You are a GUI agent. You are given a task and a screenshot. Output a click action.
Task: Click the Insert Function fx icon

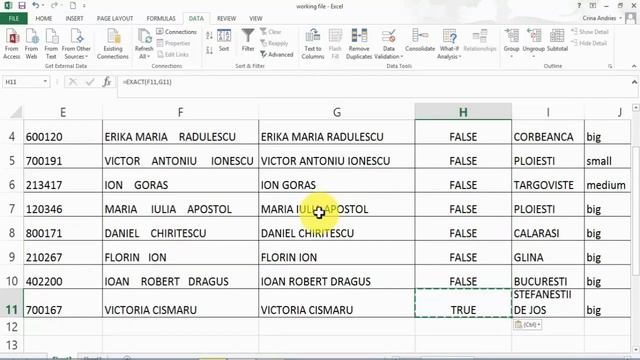pos(107,82)
